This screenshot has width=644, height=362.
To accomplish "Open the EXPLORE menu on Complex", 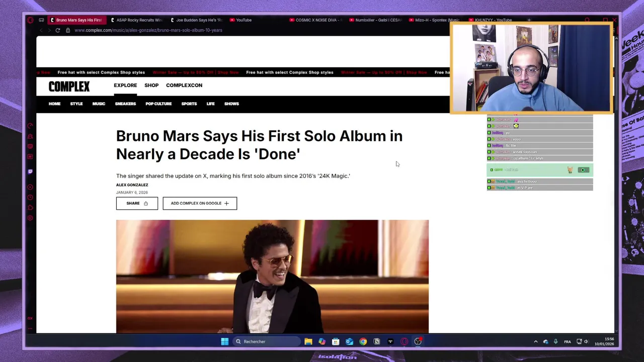I will click(x=125, y=85).
